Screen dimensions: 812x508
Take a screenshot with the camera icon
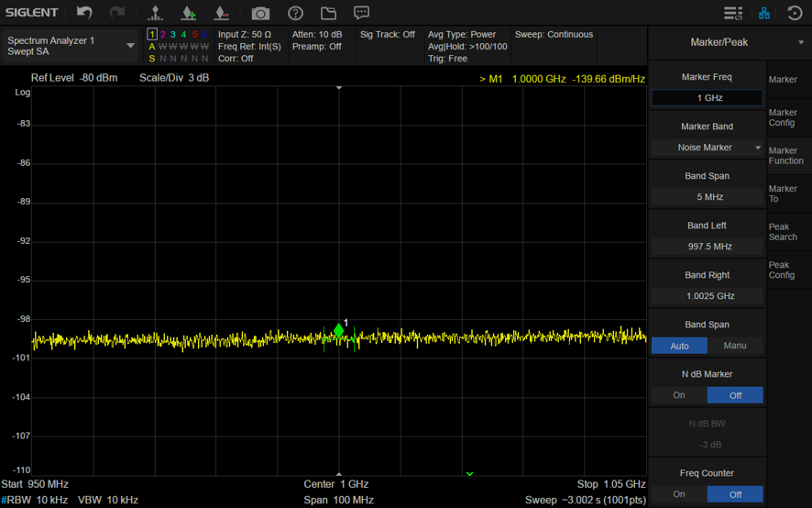coord(260,13)
